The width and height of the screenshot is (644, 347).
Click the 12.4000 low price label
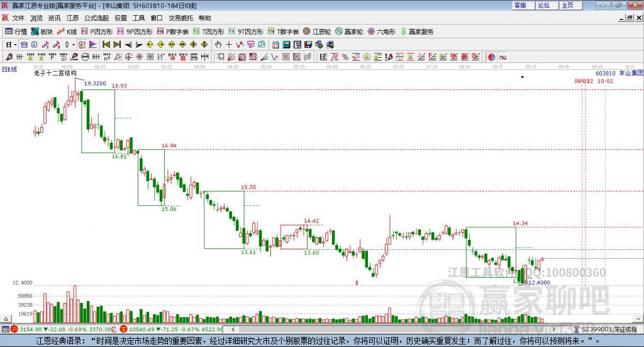pyautogui.click(x=539, y=283)
